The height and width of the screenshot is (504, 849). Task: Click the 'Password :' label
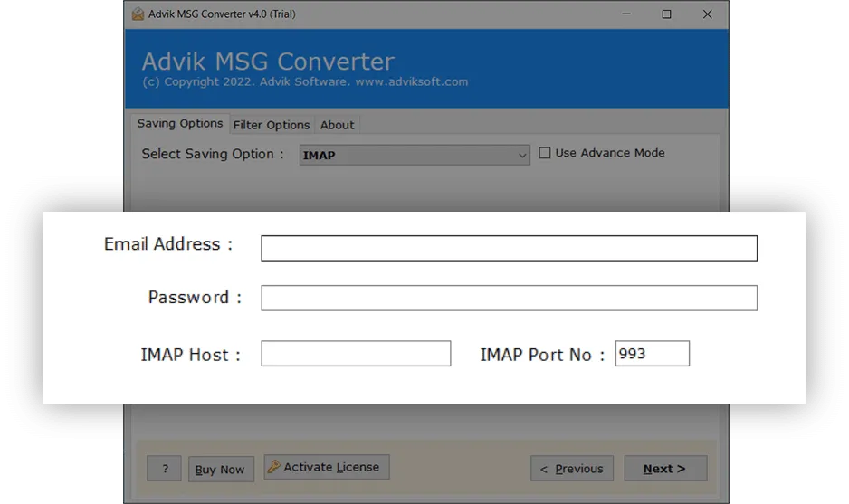(195, 297)
